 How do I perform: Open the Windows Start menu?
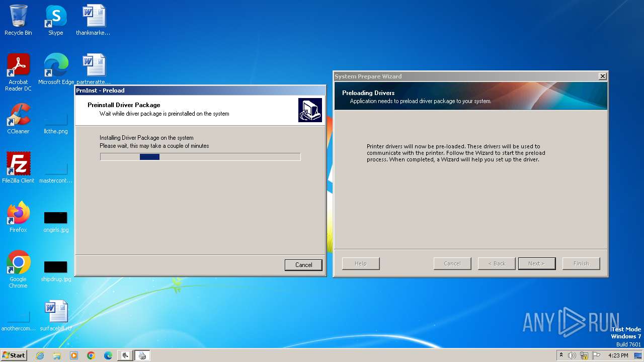click(x=14, y=355)
